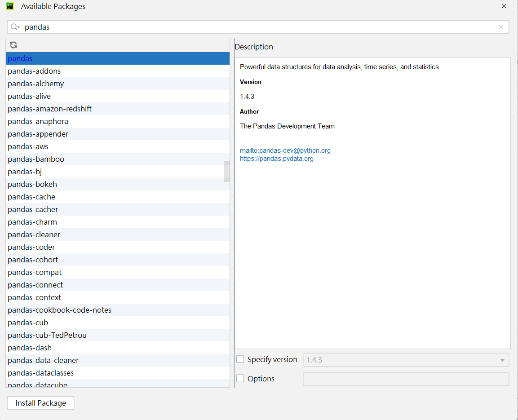This screenshot has height=420, width=518.
Task: Click the refresh packages list icon
Action: (x=13, y=45)
